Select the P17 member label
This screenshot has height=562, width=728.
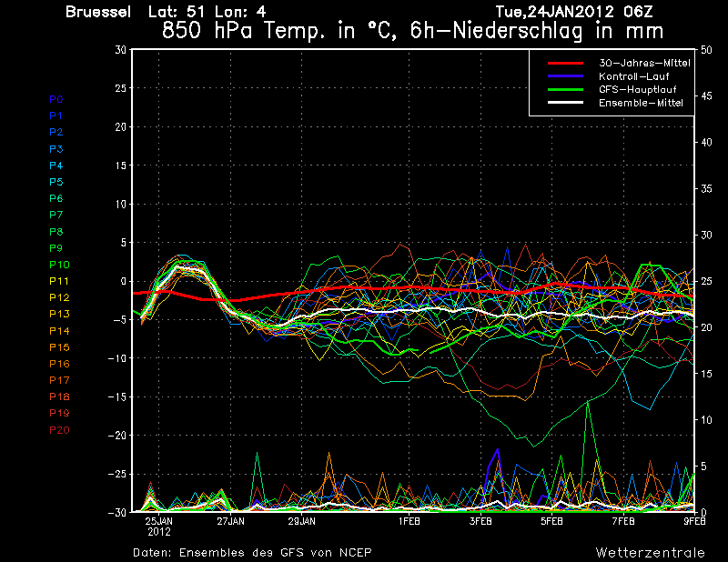point(59,380)
